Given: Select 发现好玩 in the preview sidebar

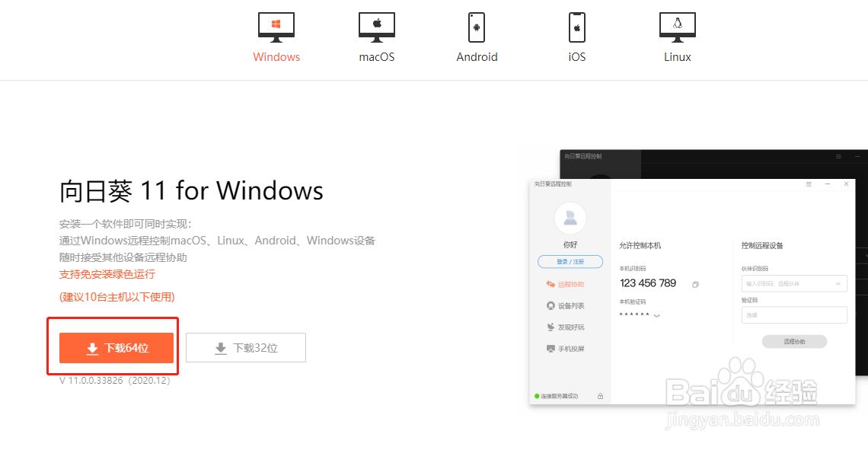Looking at the screenshot, I should pyautogui.click(x=565, y=327).
